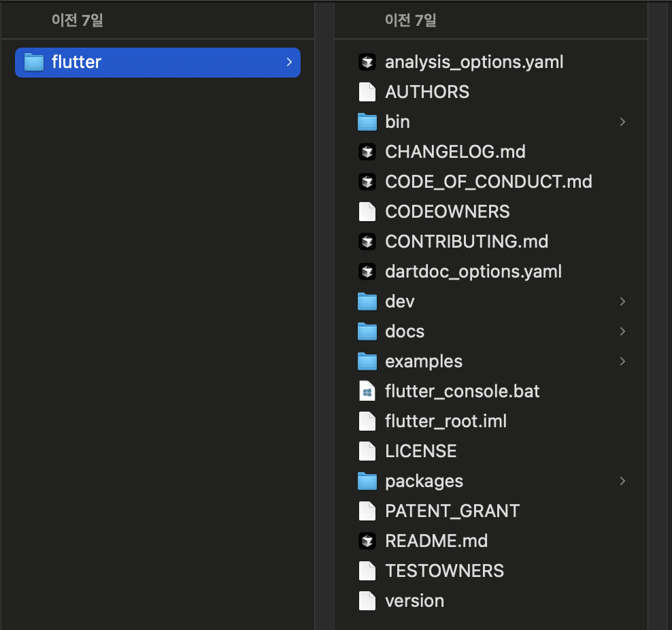Select the LICENSE filename
Image resolution: width=672 pixels, height=630 pixels.
[421, 451]
